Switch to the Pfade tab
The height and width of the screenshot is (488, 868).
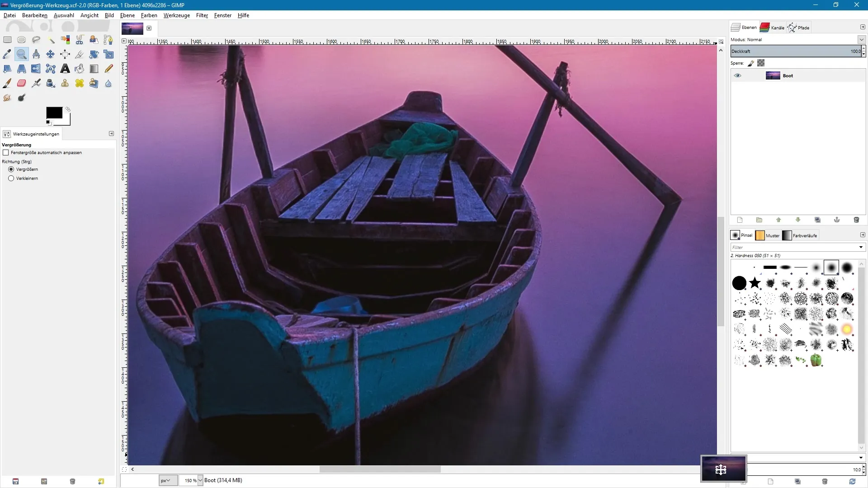[799, 28]
